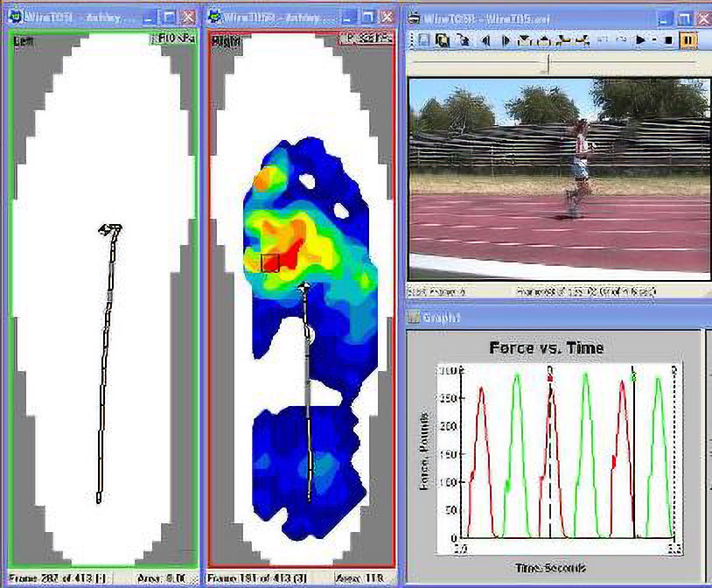The image size is (712, 588).
Task: Click the pressure scale label in Left window
Action: [x=177, y=38]
